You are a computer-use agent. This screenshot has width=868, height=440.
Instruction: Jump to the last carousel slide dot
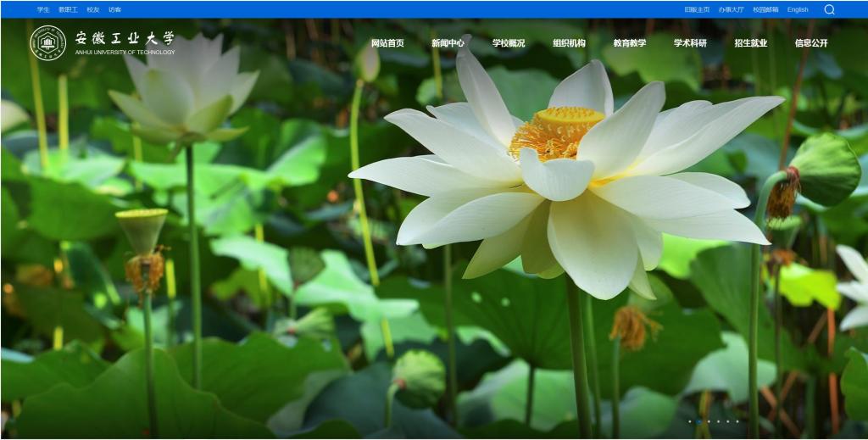click(x=737, y=421)
